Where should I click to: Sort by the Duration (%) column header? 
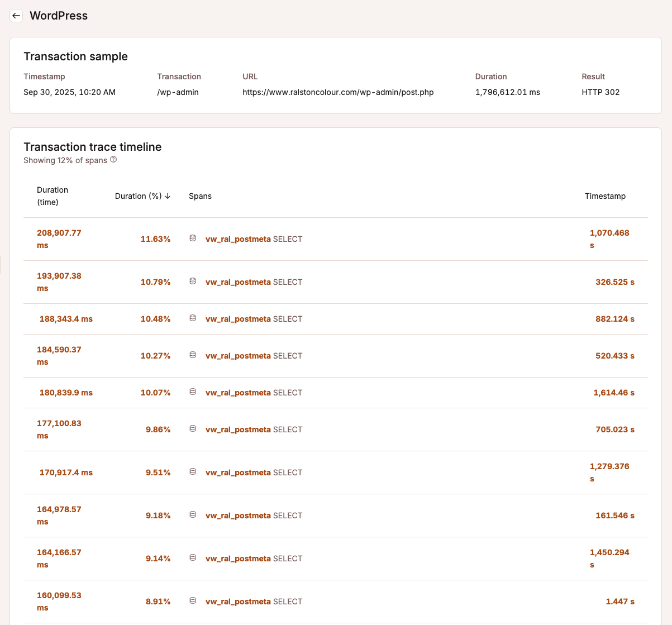point(138,196)
